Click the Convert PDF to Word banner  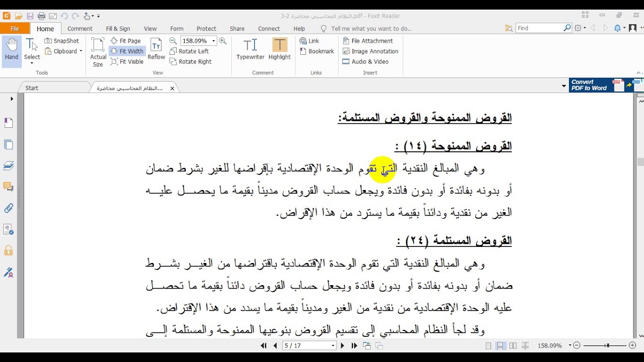(606, 85)
